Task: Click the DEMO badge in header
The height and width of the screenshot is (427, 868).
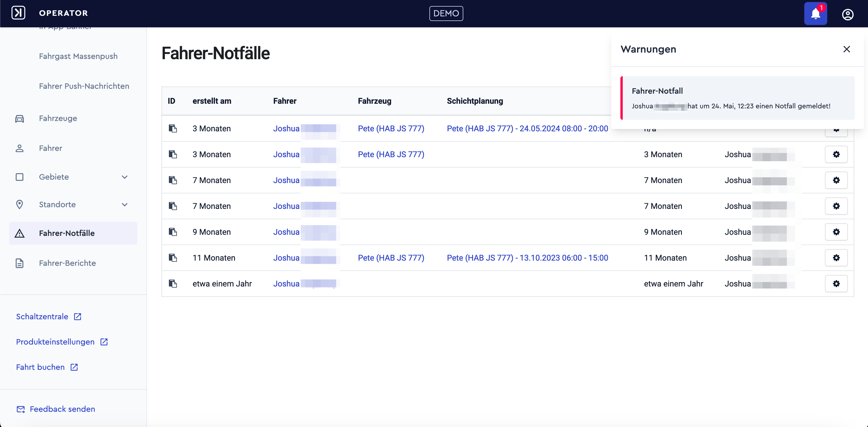Action: point(446,14)
